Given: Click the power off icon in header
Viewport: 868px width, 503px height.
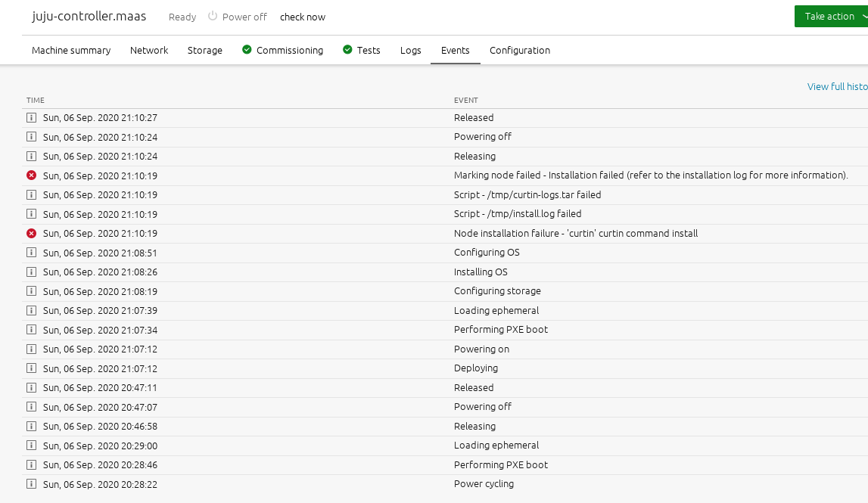Looking at the screenshot, I should point(213,17).
